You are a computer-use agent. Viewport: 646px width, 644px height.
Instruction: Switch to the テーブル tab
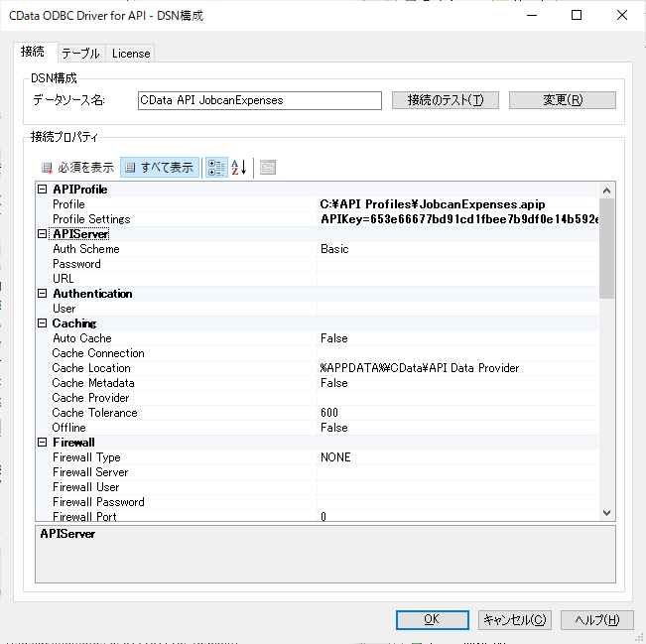coord(80,54)
